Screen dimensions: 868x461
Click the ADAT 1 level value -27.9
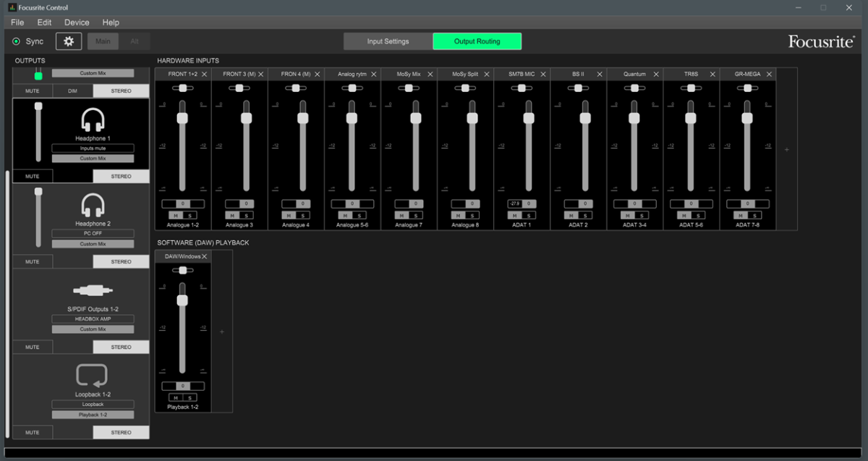514,204
